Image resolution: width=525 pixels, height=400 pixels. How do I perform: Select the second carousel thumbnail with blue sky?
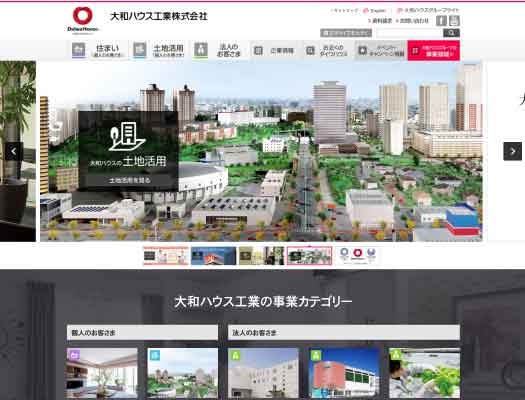point(214,256)
